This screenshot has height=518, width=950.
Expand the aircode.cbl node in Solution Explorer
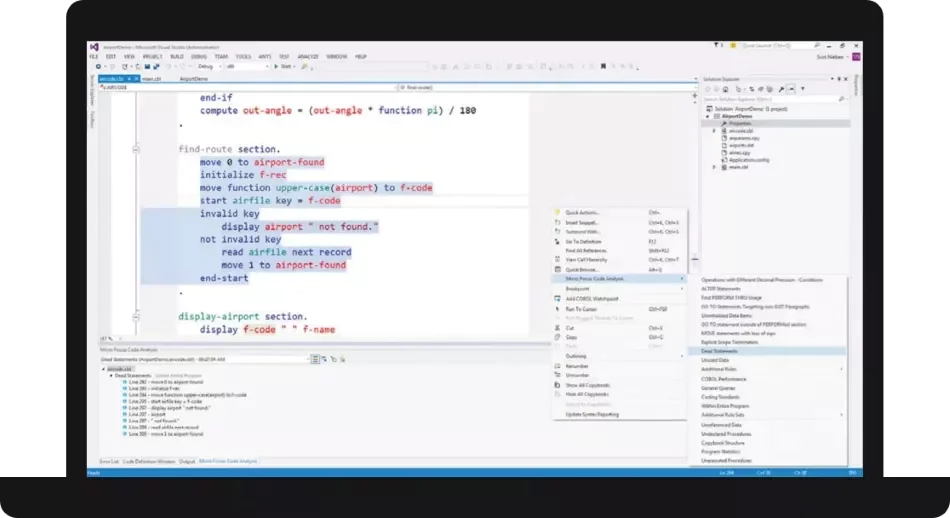714,131
